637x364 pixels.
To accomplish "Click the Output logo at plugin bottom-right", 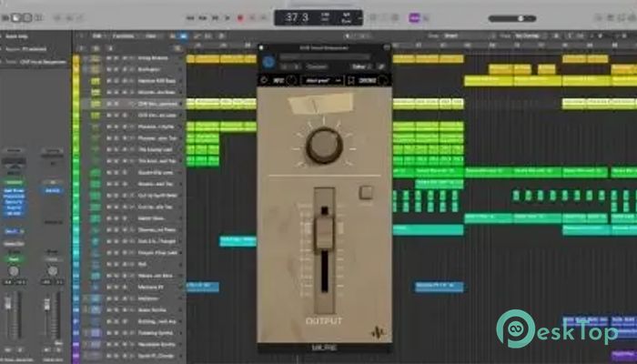I will click(376, 332).
